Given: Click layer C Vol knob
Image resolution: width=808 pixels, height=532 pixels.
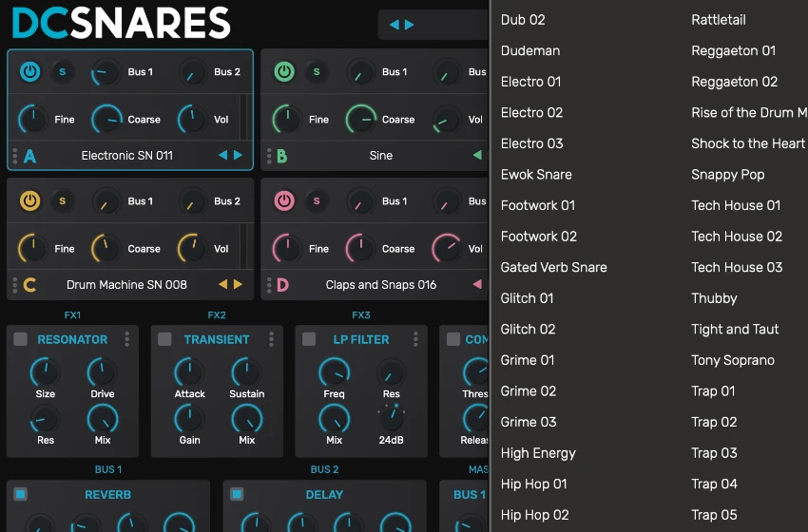Looking at the screenshot, I should click(193, 248).
